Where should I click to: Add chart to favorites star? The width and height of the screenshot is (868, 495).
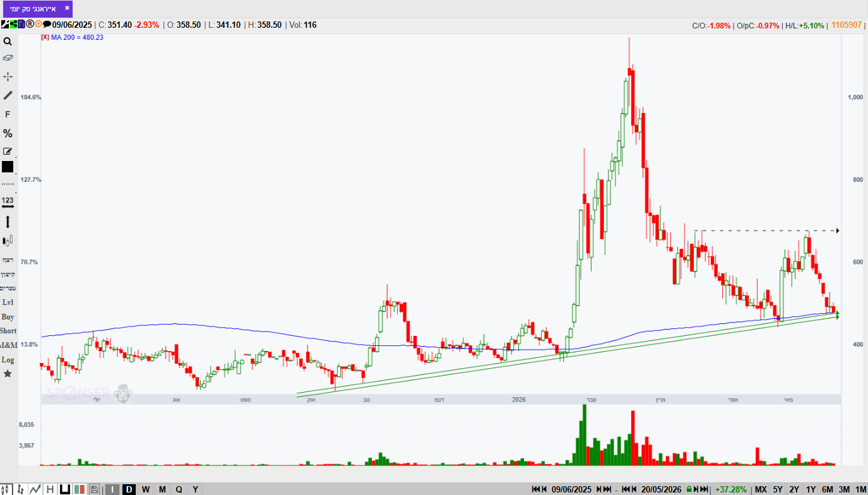(x=8, y=374)
